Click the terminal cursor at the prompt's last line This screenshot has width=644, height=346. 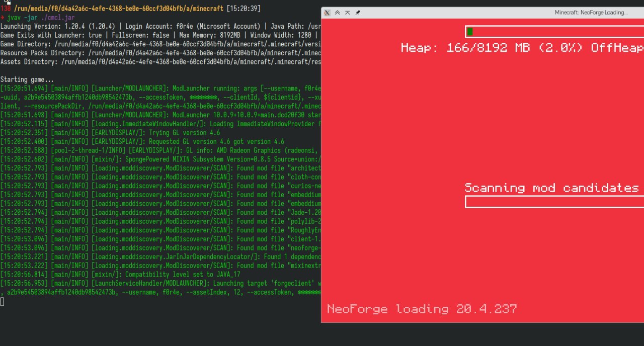point(2,301)
